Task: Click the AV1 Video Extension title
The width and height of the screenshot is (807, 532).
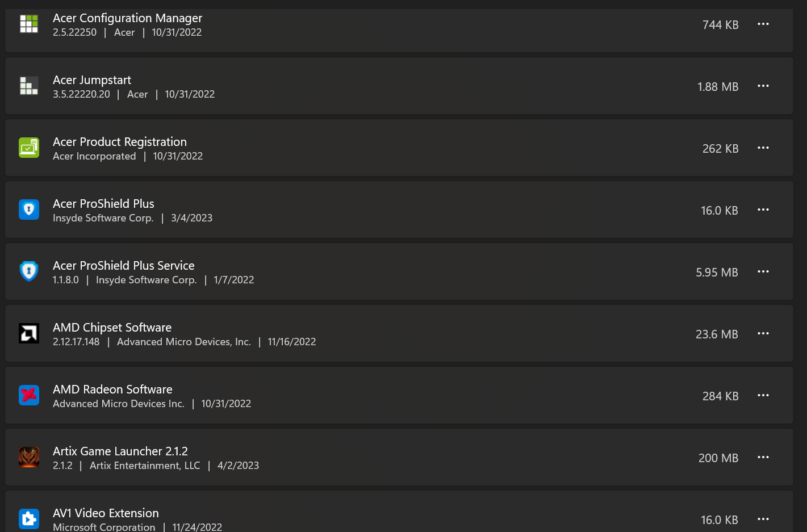Action: [106, 513]
